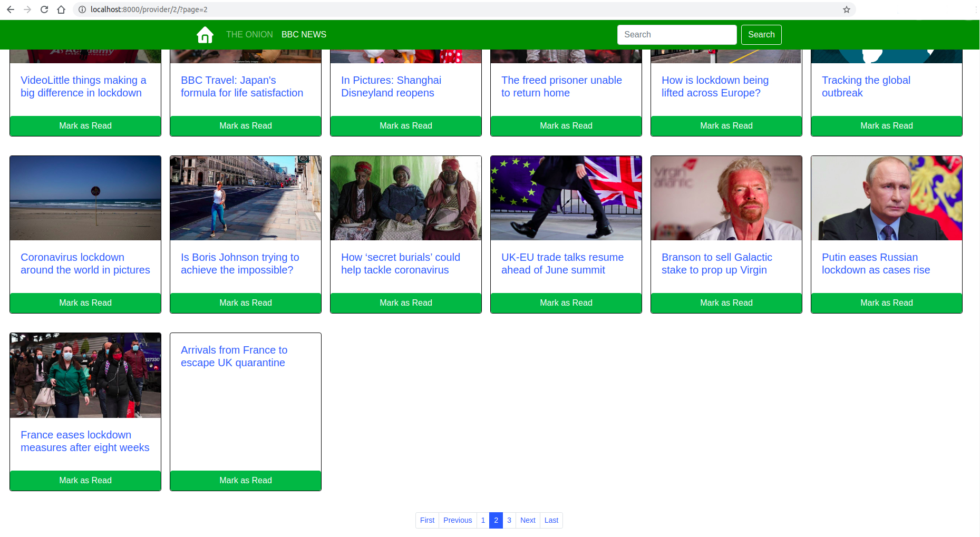The width and height of the screenshot is (980, 537).
Task: Go to Last page in pagination
Action: tap(551, 520)
